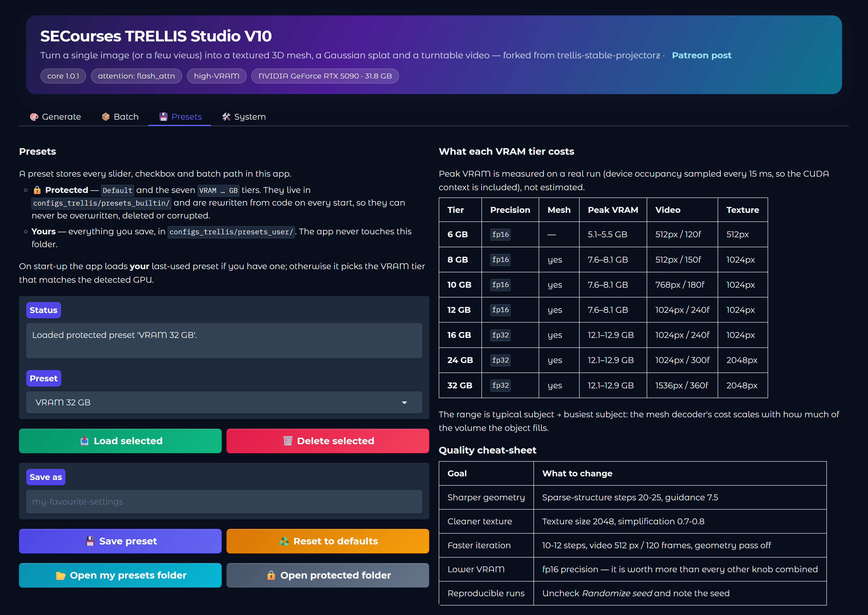This screenshot has width=868, height=615.
Task: Click the '5.1–5.5 GB' peak VRAM cell
Action: pyautogui.click(x=613, y=234)
